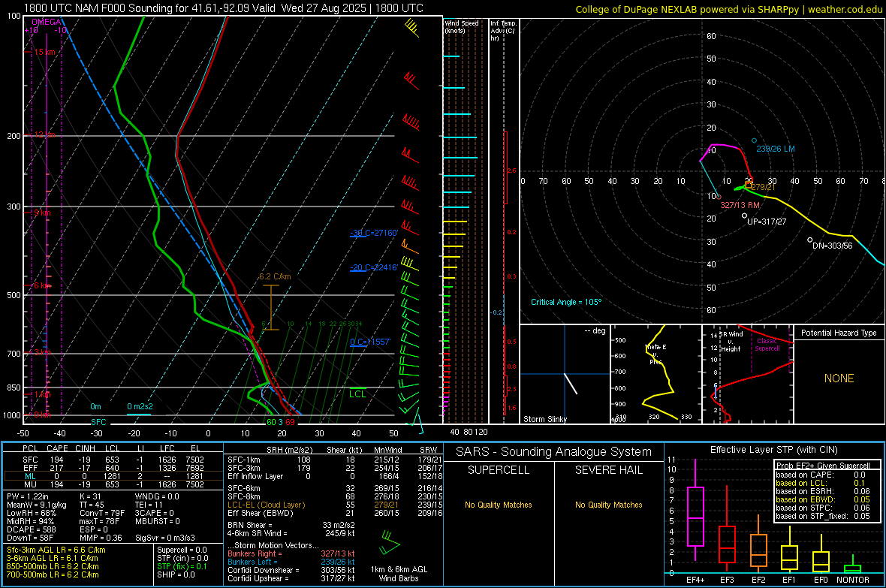Click the Theta-E v. Pres mini plot
This screenshot has height=588, width=886.
656,374
